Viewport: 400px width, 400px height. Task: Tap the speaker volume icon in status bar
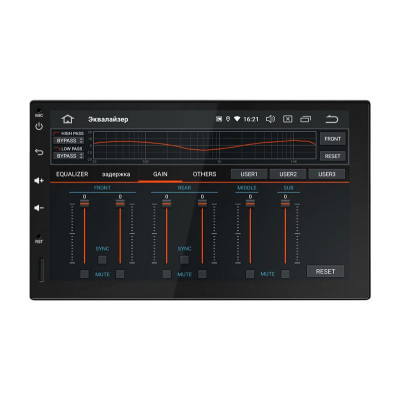pyautogui.click(x=270, y=119)
